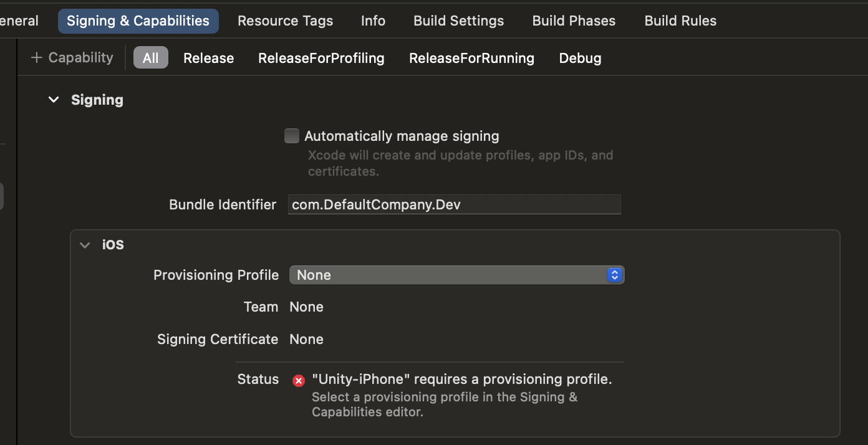Switch to the Build Phases tab
868x445 pixels.
click(x=574, y=21)
